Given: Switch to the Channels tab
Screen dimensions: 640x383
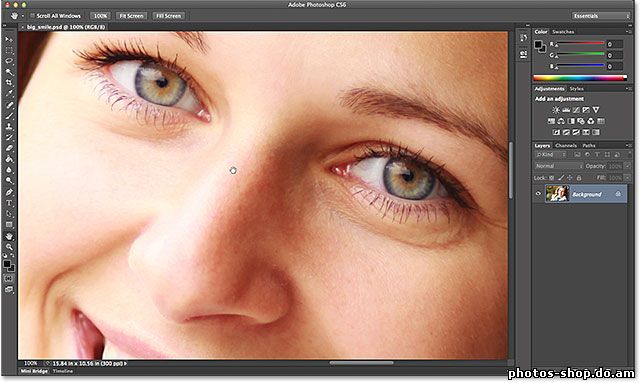Looking at the screenshot, I should click(x=566, y=145).
